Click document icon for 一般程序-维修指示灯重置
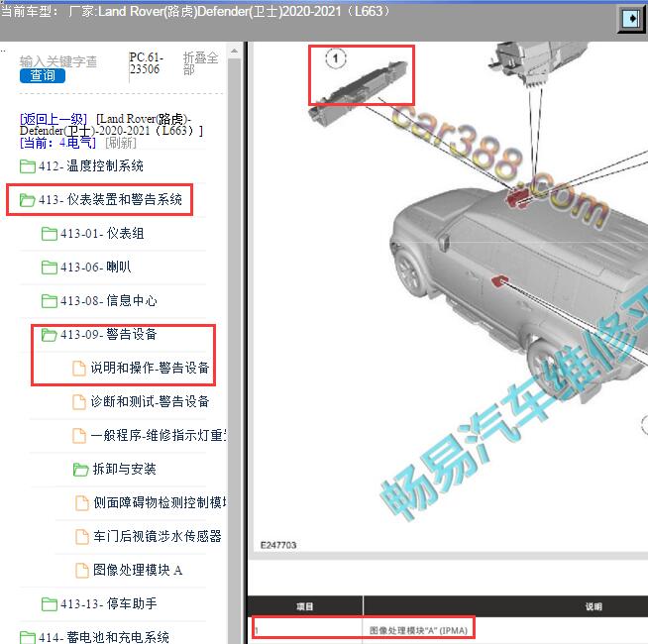 79,436
